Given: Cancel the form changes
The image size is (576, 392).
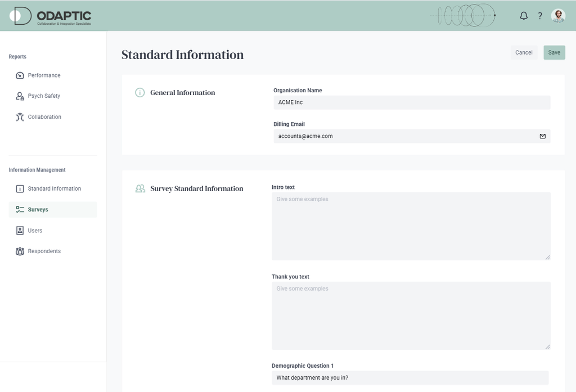Looking at the screenshot, I should pos(524,52).
